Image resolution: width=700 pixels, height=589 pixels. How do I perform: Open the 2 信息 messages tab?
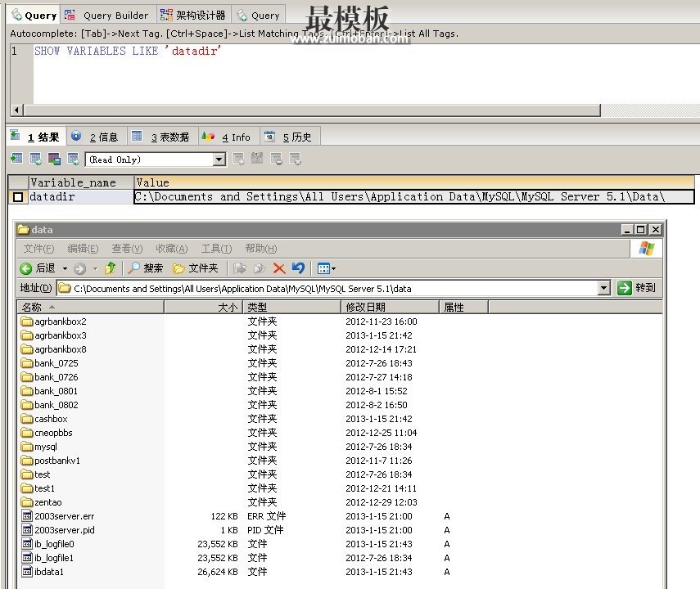point(97,137)
